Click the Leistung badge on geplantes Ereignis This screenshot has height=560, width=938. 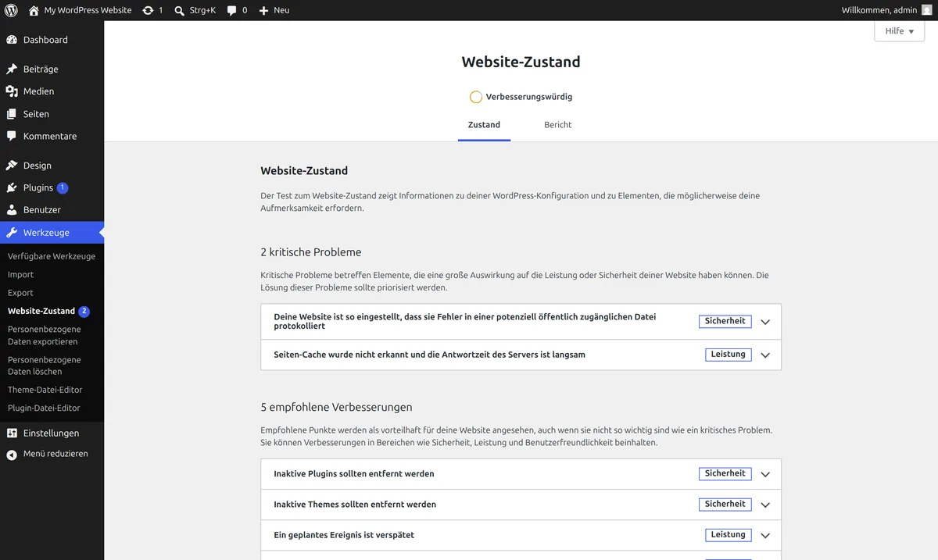tap(729, 535)
